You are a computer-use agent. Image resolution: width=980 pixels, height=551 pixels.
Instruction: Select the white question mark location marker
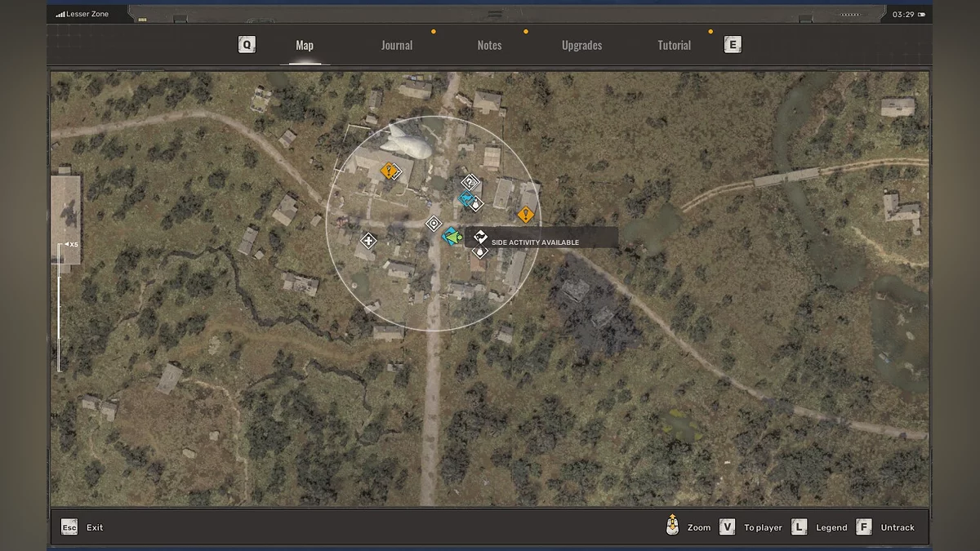point(469,183)
